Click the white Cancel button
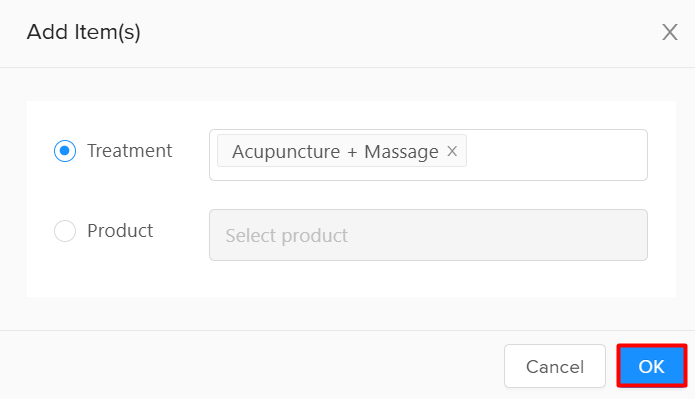The width and height of the screenshot is (695, 399). coord(554,366)
